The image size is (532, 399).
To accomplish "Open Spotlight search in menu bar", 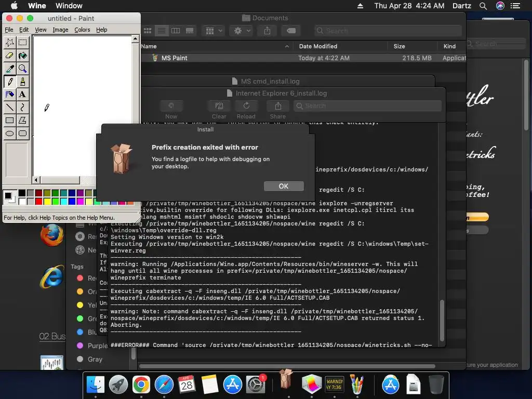I will (483, 6).
